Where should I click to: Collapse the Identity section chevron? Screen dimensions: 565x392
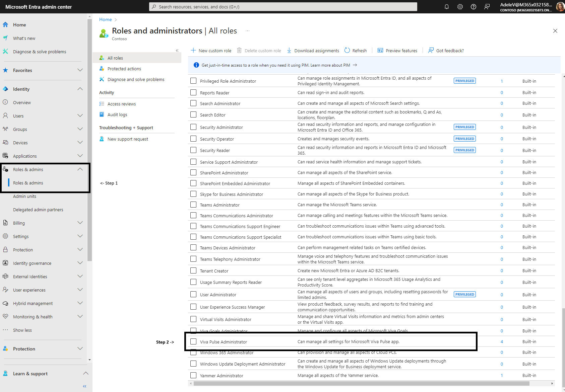(80, 89)
